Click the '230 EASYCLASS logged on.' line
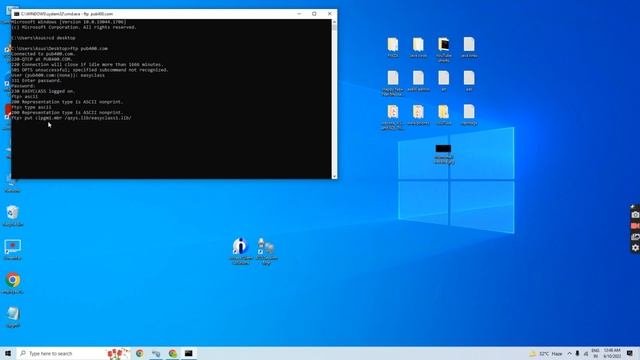640x360 pixels. (43, 91)
